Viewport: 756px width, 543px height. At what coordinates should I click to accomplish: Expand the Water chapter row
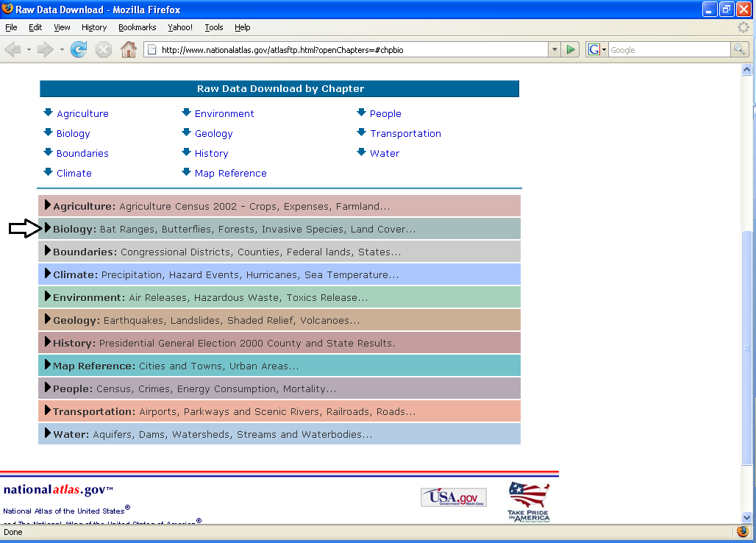pyautogui.click(x=279, y=434)
